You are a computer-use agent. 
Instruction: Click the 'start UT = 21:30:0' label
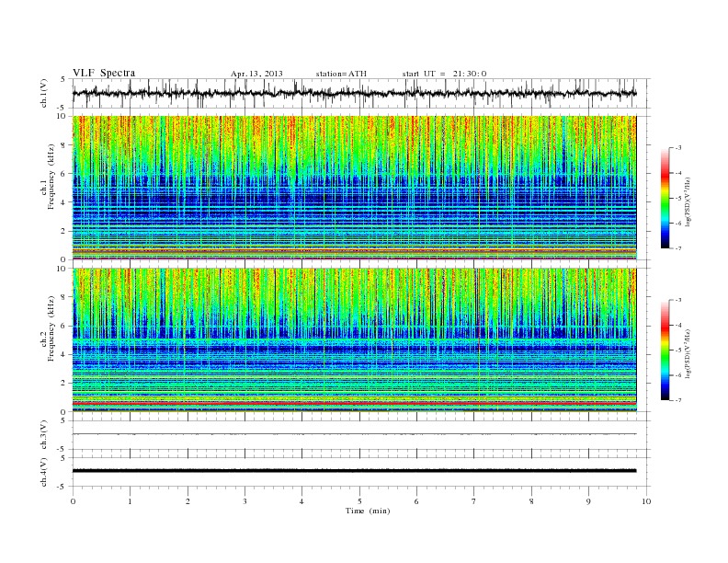click(x=444, y=74)
